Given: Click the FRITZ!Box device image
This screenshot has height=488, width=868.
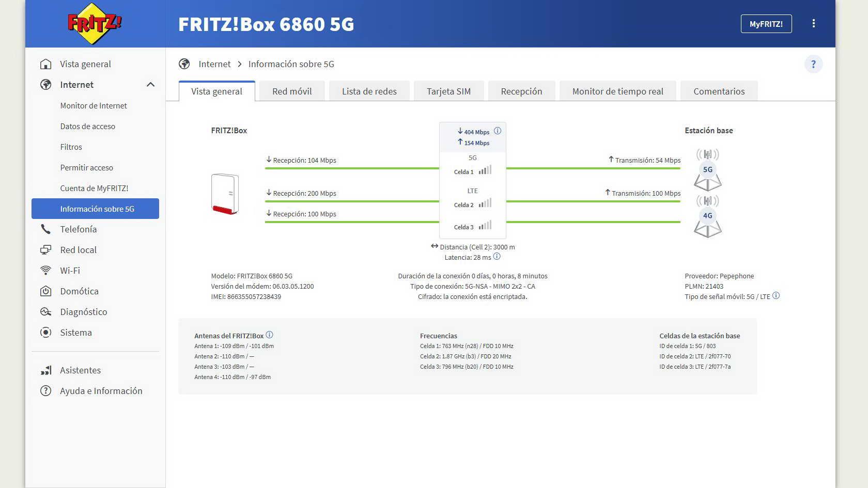Looking at the screenshot, I should point(225,194).
